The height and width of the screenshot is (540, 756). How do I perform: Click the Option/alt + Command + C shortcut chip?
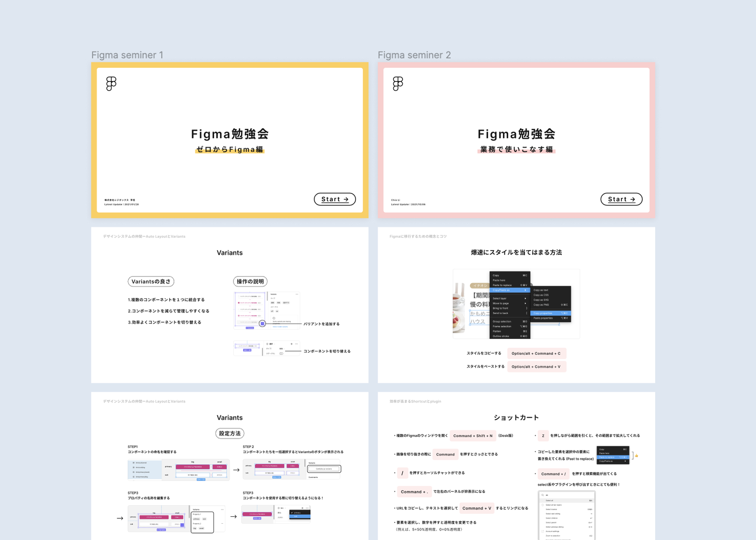(537, 354)
